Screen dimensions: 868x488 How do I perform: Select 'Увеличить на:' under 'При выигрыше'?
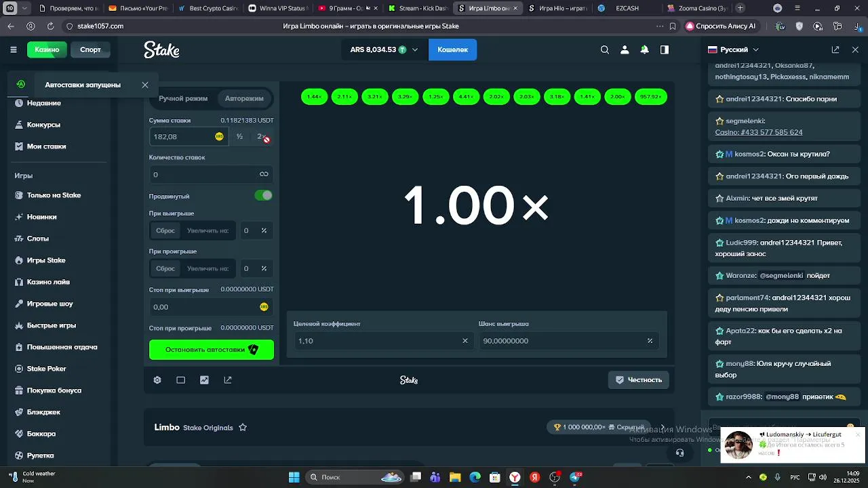[x=208, y=230]
